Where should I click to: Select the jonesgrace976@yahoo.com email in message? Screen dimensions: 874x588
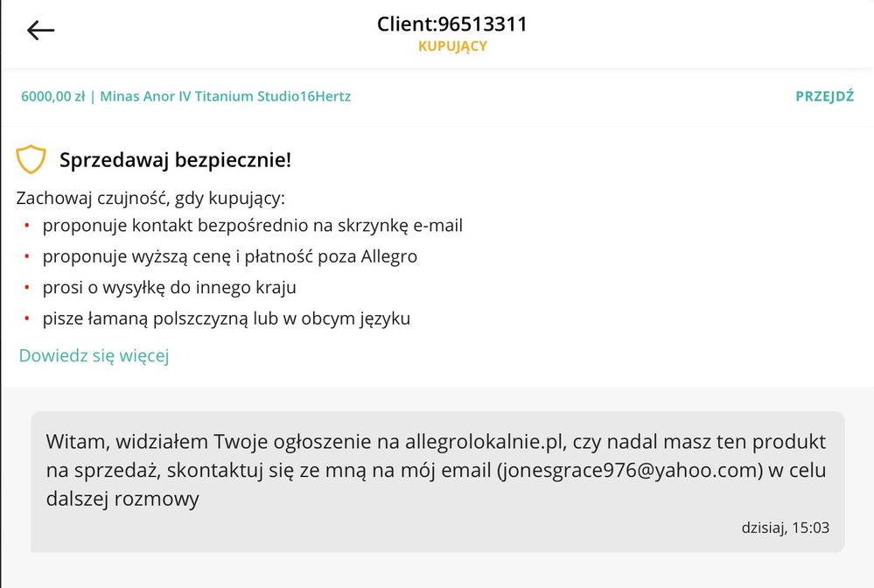pyautogui.click(x=629, y=470)
